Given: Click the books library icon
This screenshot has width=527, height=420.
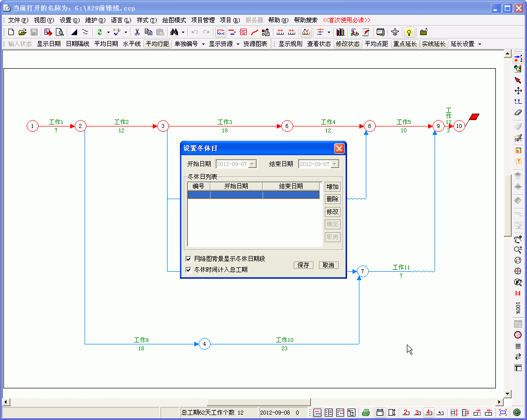Looking at the screenshot, I should click(x=341, y=32).
